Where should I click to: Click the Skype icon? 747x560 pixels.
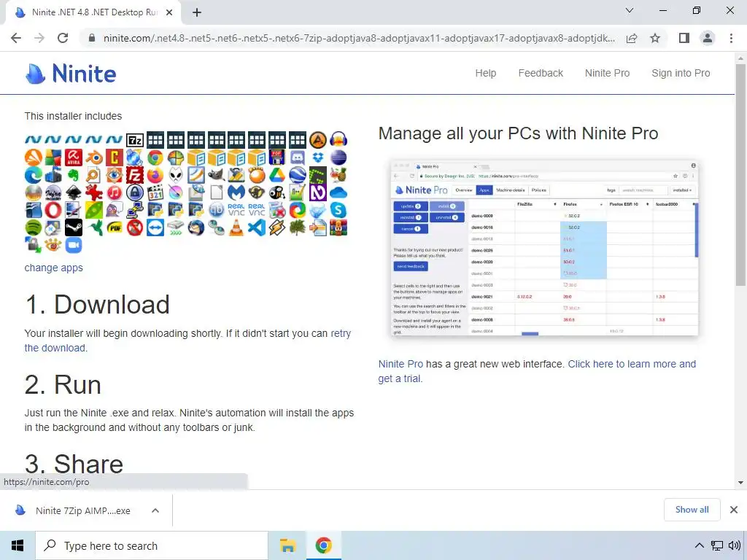pos(338,211)
